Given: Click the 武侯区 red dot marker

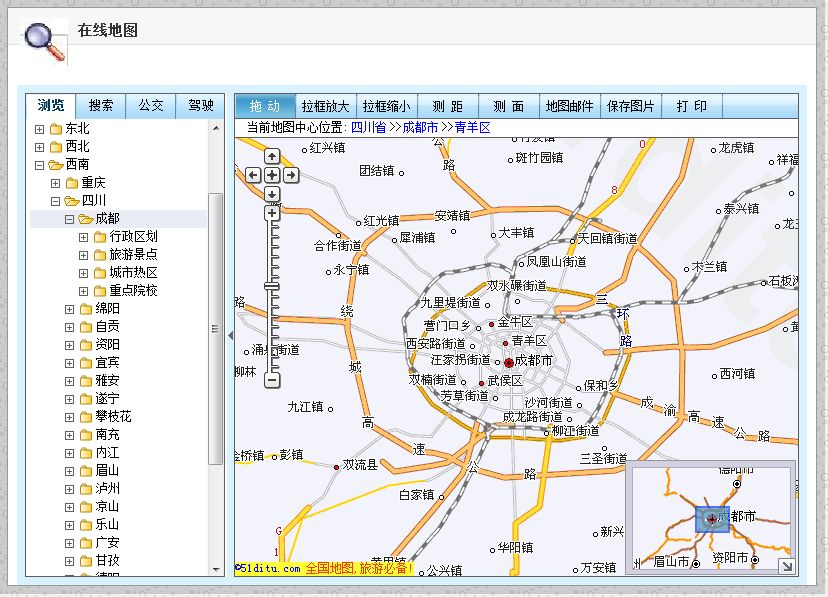Looking at the screenshot, I should tap(482, 383).
